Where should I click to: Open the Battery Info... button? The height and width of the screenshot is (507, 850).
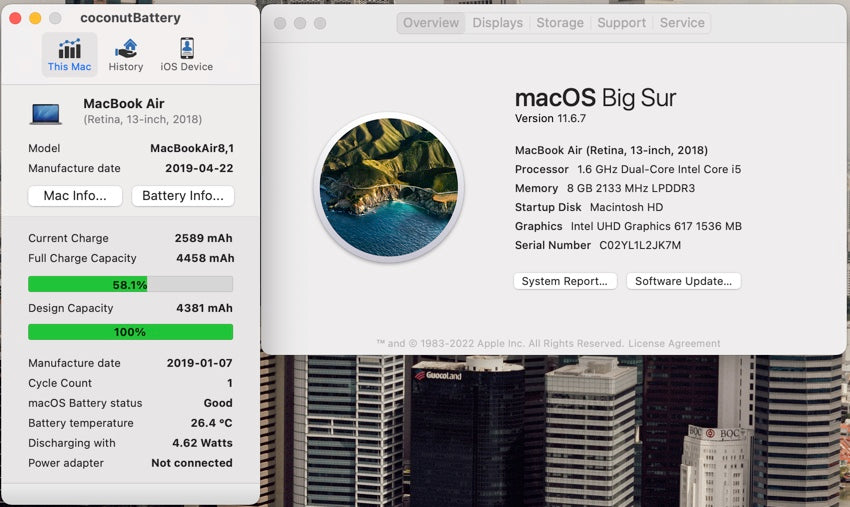point(183,196)
